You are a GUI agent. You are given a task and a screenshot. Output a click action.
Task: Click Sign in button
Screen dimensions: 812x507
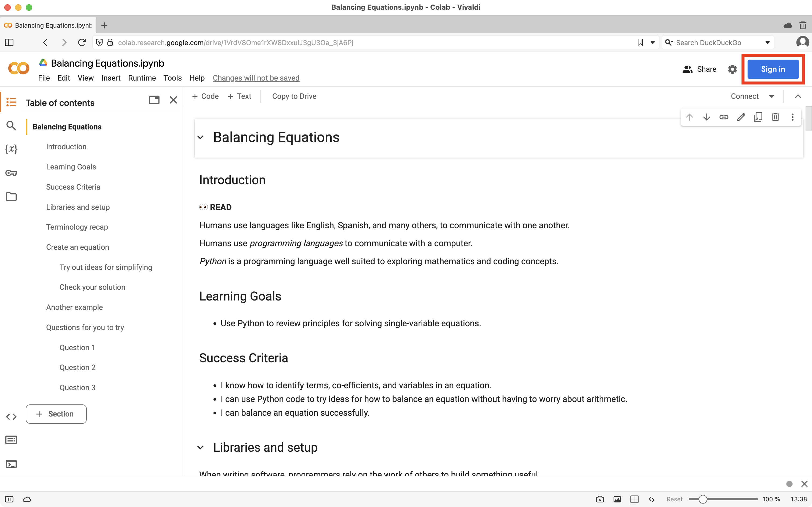click(773, 69)
